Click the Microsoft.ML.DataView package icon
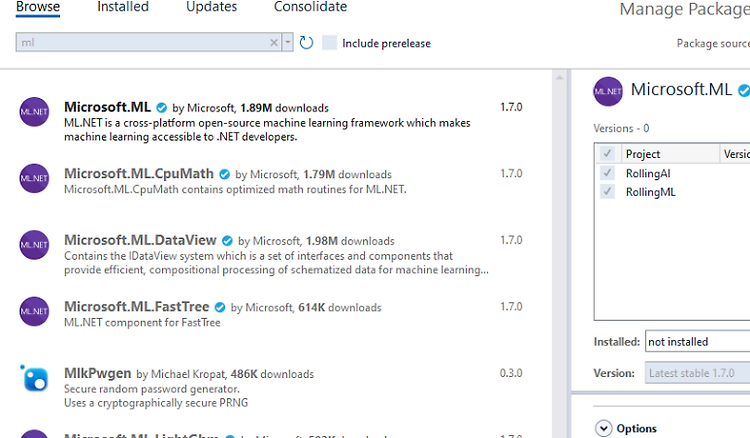This screenshot has height=438, width=750. (x=34, y=245)
